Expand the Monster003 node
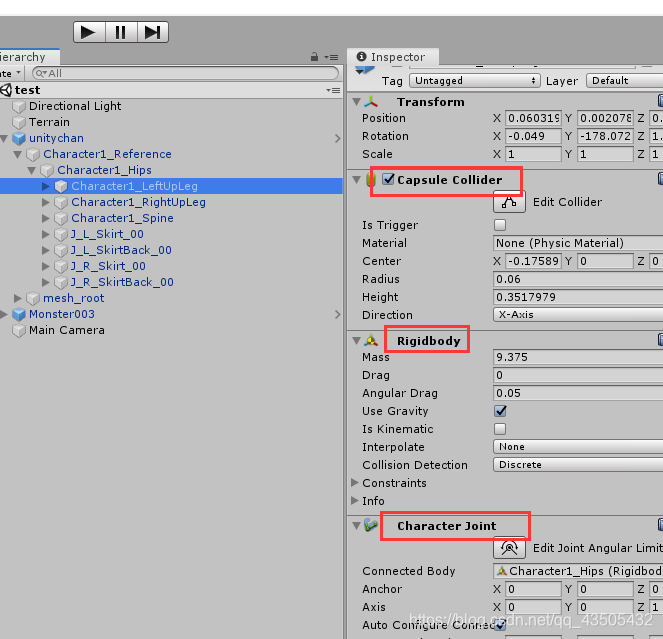The image size is (663, 639). pos(4,314)
